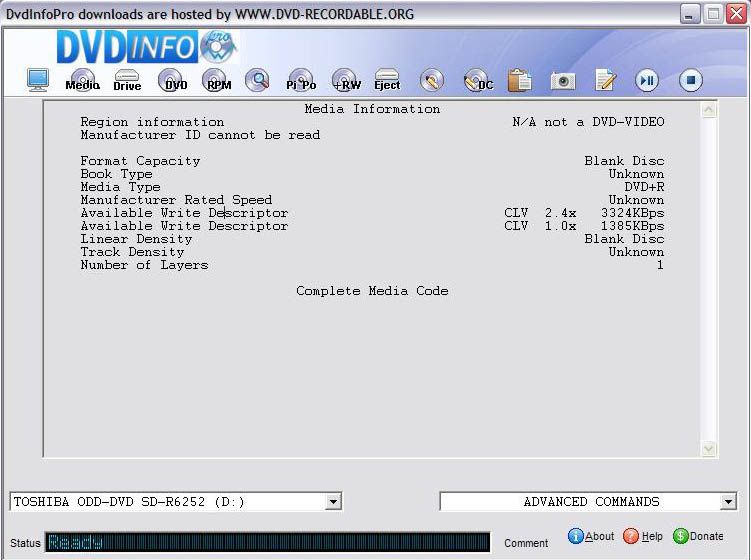Click the RPM speed test icon
Viewport: 751px width, 560px height.
pos(218,81)
